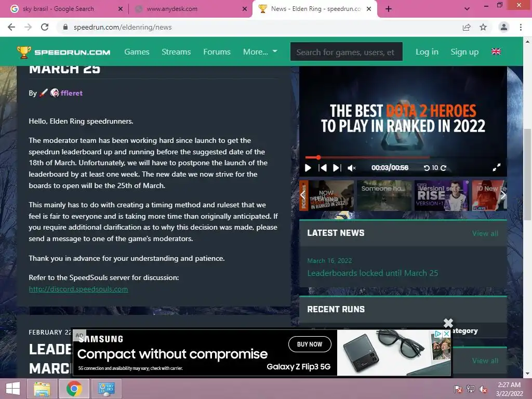
Task: Show next video thumbnails
Action: 503,195
